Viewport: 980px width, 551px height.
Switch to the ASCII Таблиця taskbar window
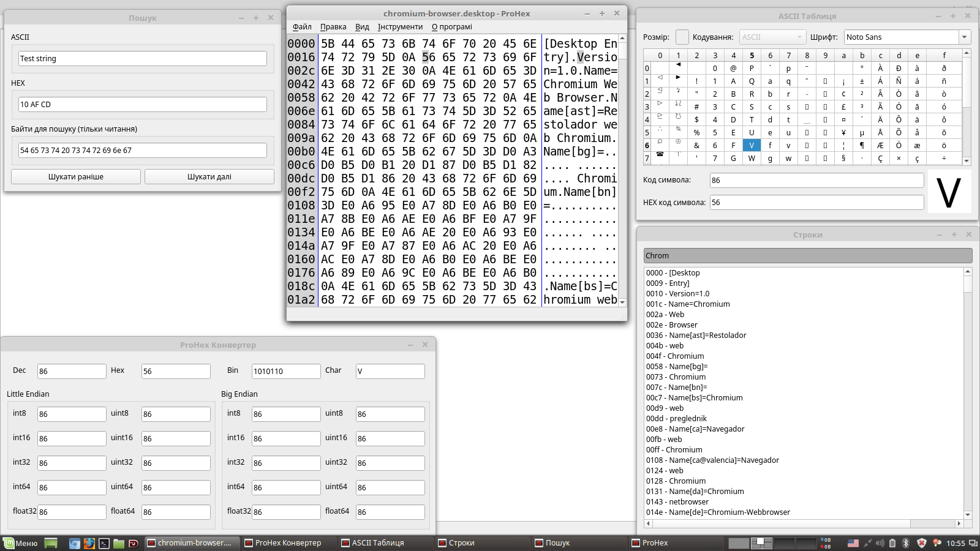tap(385, 543)
